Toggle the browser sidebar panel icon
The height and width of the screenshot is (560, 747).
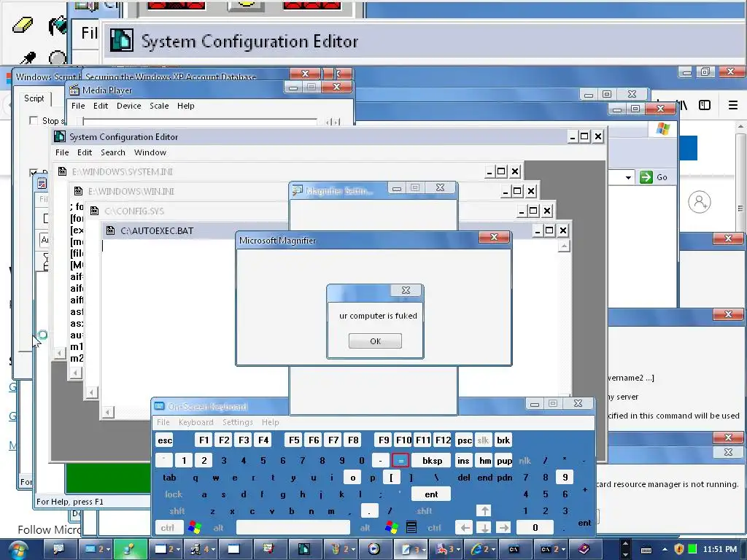(705, 105)
